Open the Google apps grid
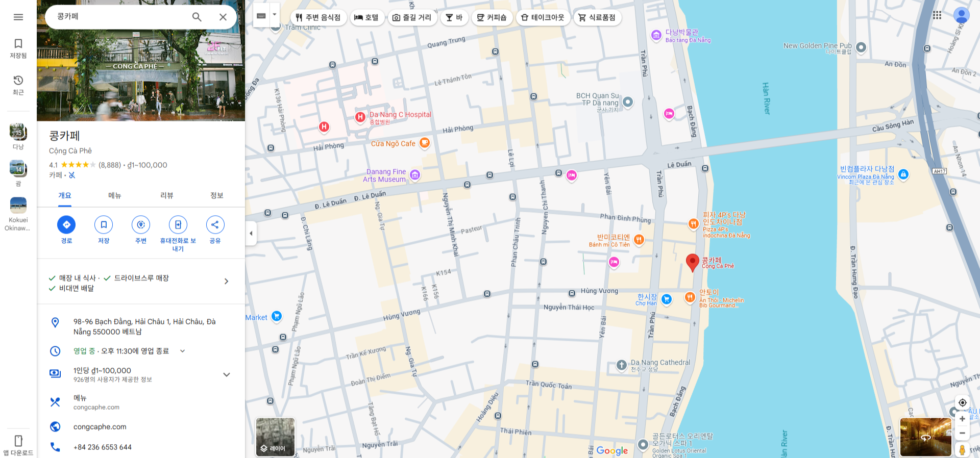 937,15
